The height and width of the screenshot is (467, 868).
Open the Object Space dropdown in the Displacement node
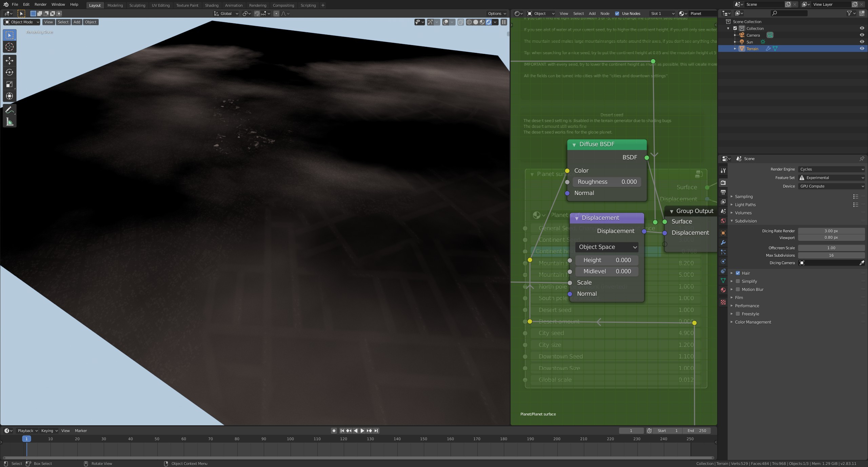607,247
